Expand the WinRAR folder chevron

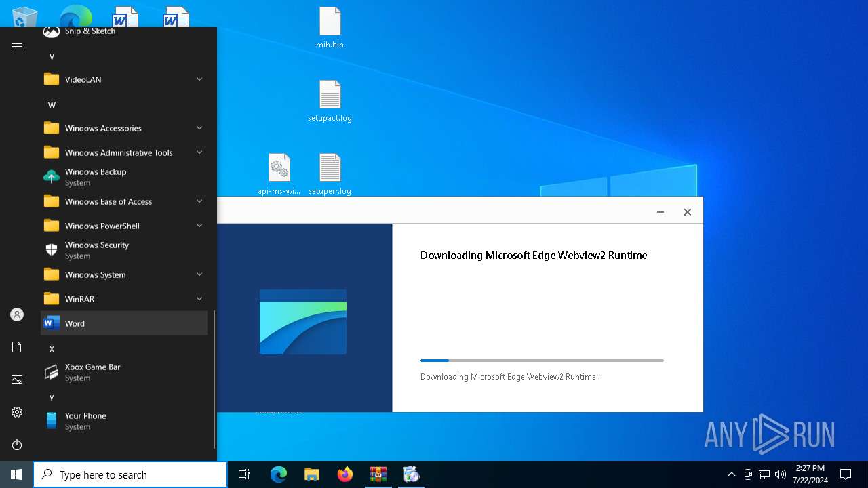pos(199,299)
